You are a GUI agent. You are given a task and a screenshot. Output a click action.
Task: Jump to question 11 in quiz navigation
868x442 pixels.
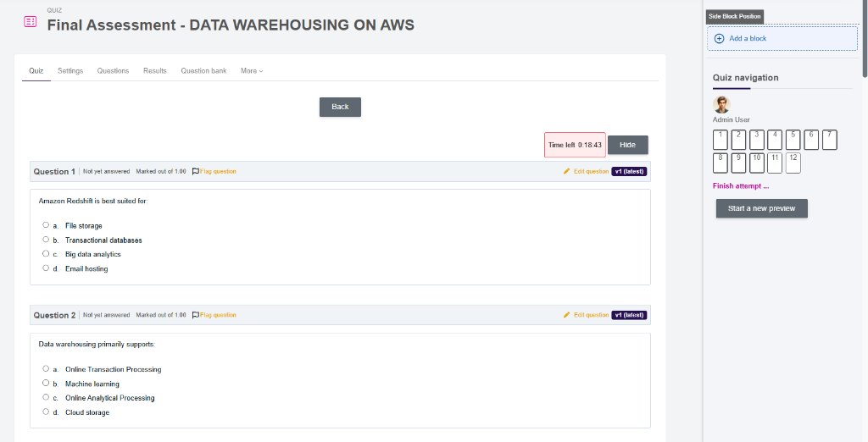(775, 163)
